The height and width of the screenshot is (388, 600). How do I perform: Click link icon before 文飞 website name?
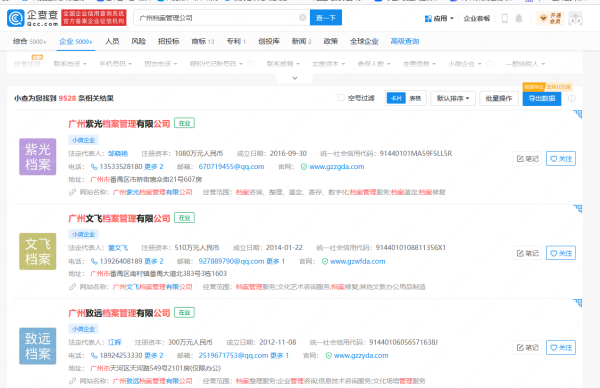pyautogui.click(x=72, y=287)
